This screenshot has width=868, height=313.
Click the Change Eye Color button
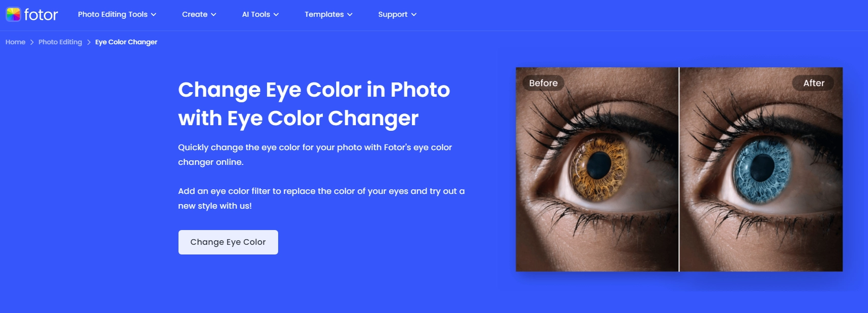tap(228, 242)
